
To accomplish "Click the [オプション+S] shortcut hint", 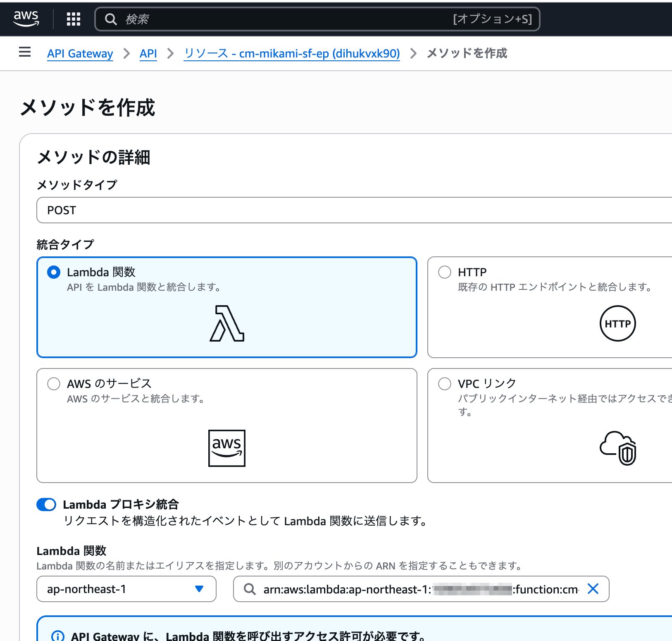I will pyautogui.click(x=492, y=19).
